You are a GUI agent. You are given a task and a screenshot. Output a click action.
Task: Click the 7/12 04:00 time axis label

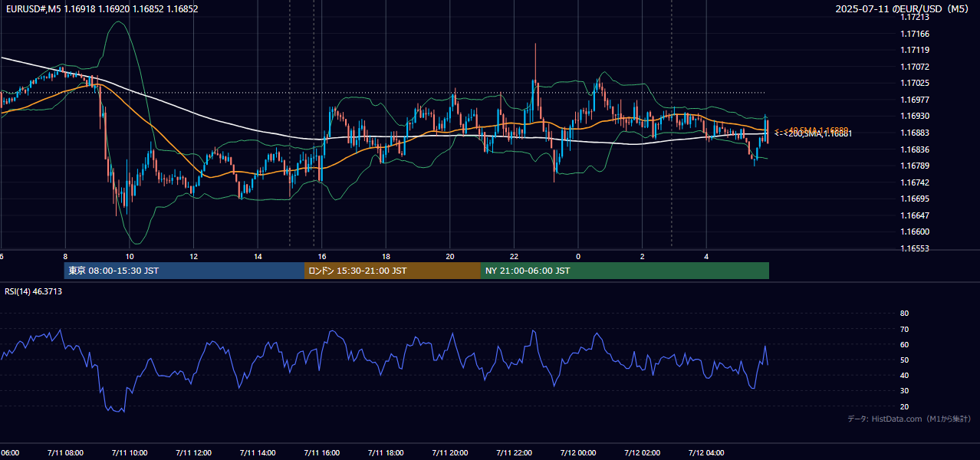[x=706, y=453]
